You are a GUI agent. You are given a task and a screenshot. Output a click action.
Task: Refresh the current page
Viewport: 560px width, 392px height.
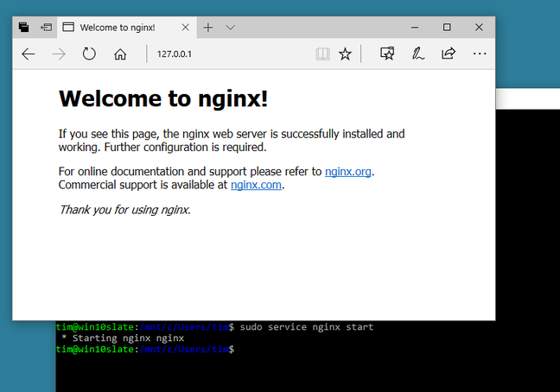(89, 54)
